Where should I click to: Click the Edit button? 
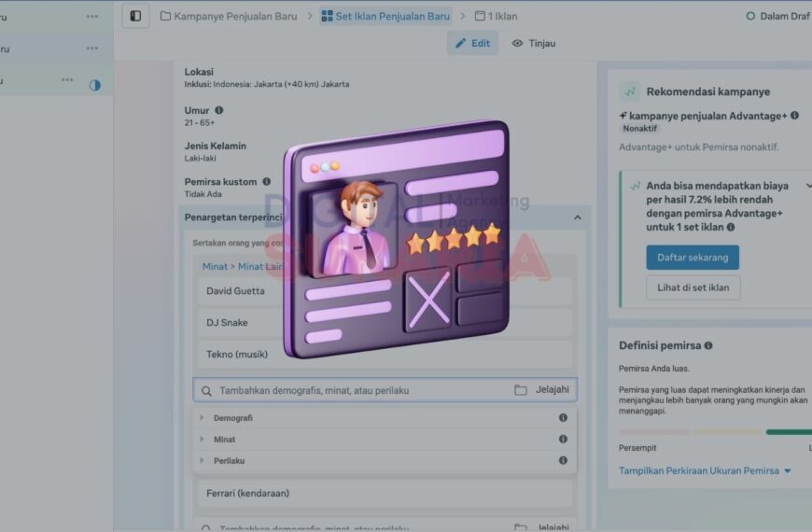pyautogui.click(x=472, y=43)
